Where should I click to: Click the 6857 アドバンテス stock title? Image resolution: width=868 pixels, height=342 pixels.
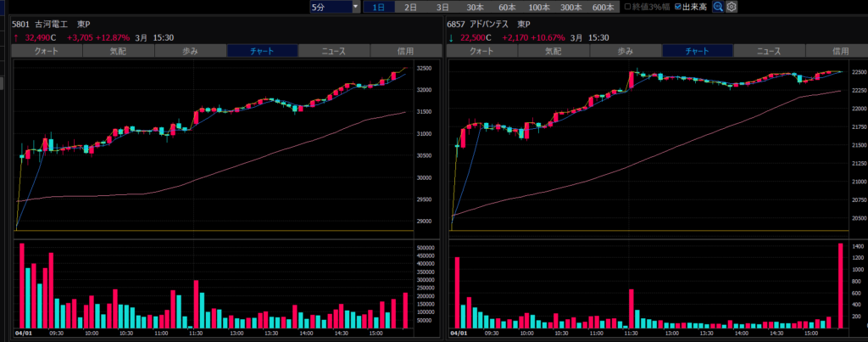pyautogui.click(x=489, y=25)
